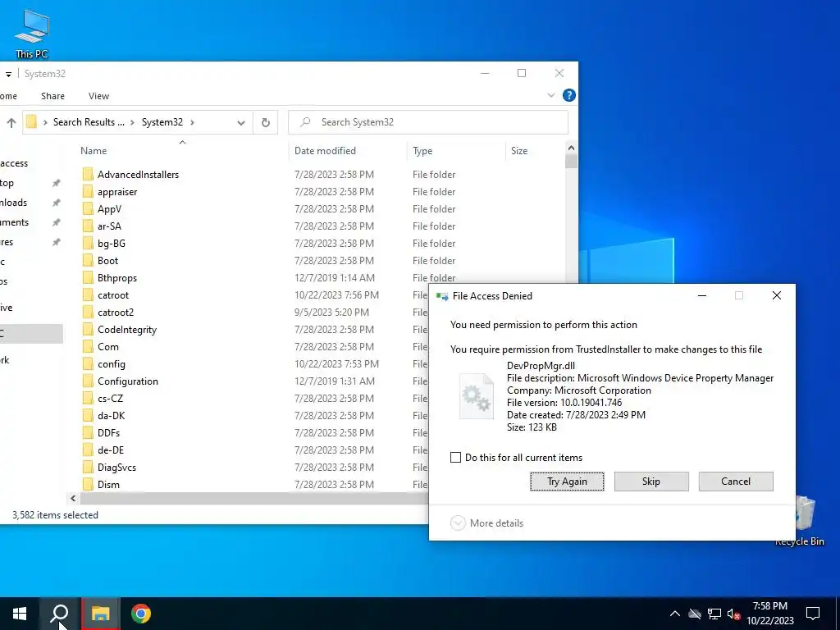Open the network status tray icon
The width and height of the screenshot is (840, 630).
(x=714, y=614)
